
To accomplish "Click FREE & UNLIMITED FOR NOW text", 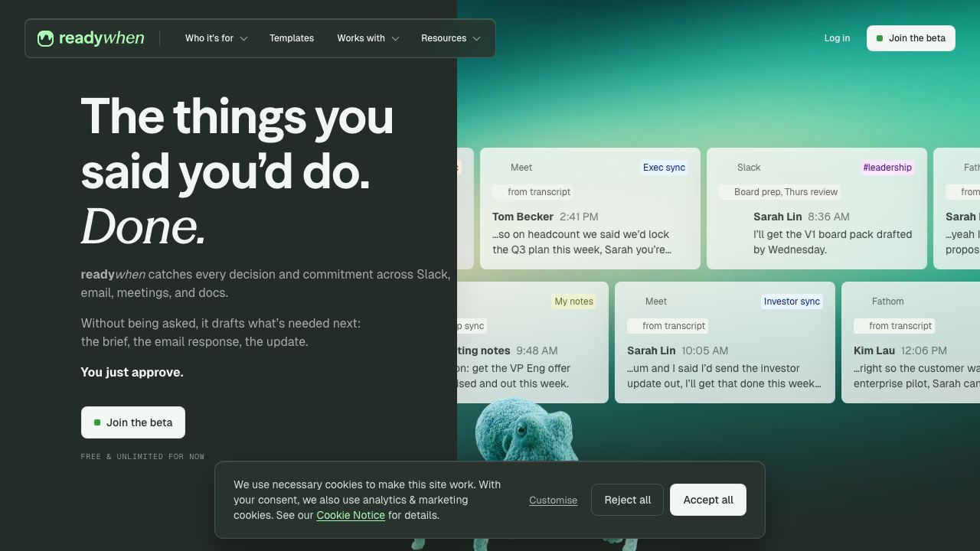I will (143, 457).
